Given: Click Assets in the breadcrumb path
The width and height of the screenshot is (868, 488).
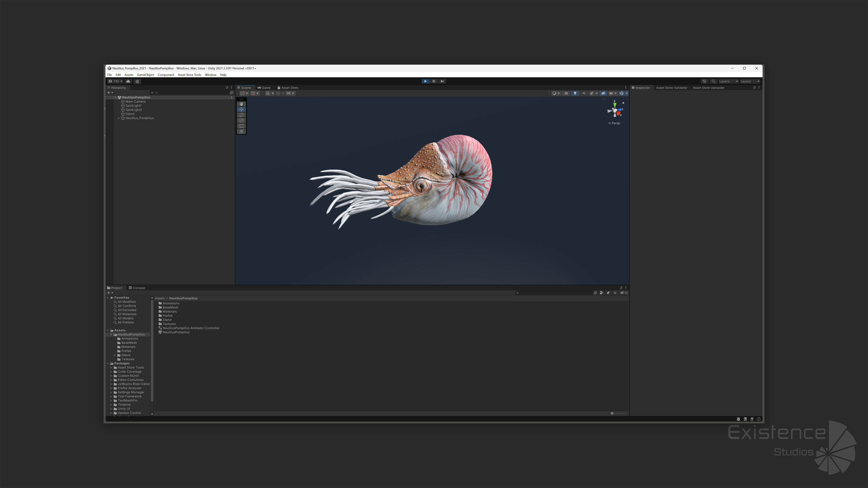Looking at the screenshot, I should tap(160, 298).
